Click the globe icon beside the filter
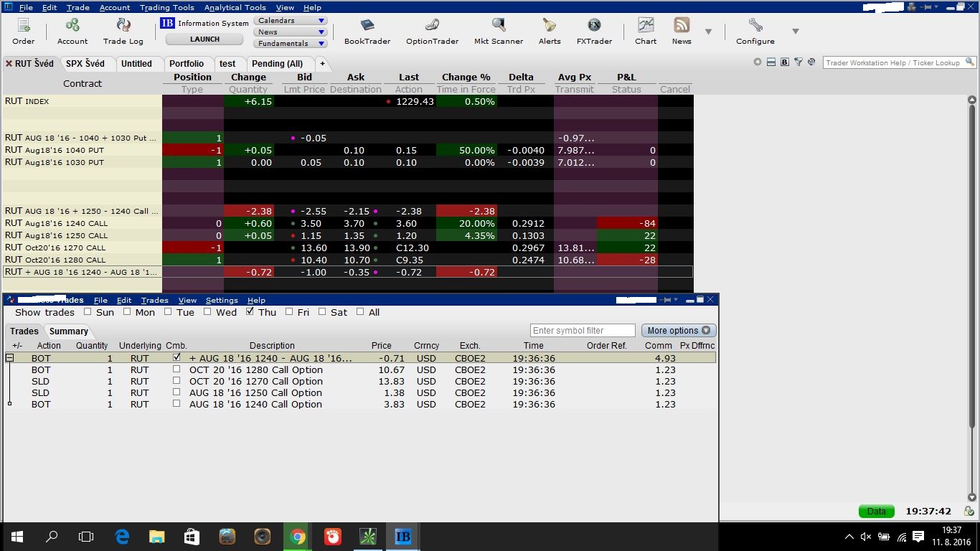Viewport: 980px width, 551px height. [x=811, y=62]
